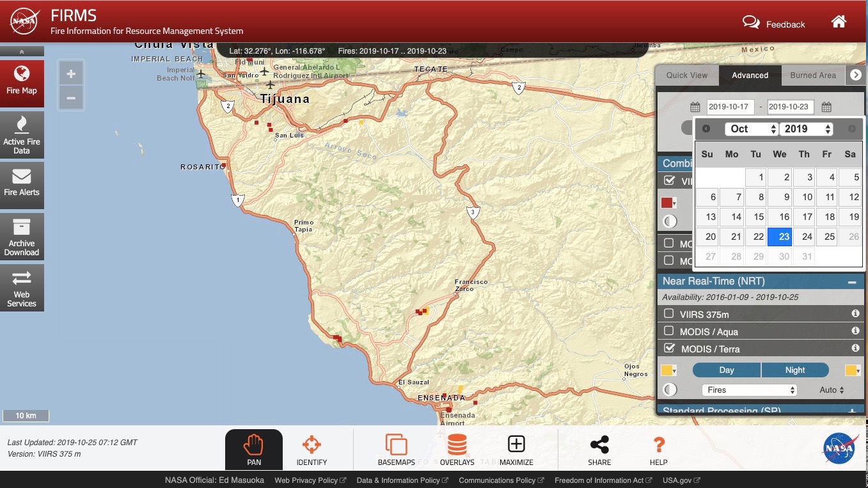Select the Advanced tab
Viewport: 868px width, 488px height.
750,75
